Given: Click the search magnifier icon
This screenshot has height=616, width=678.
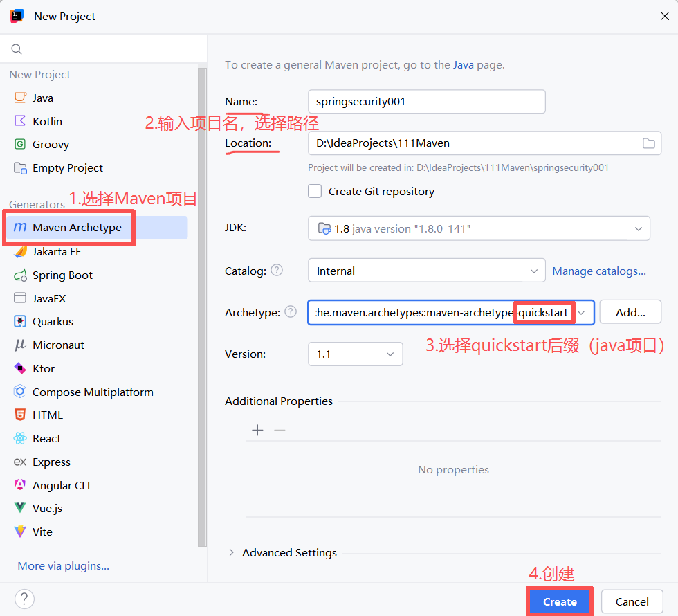Looking at the screenshot, I should tap(17, 49).
